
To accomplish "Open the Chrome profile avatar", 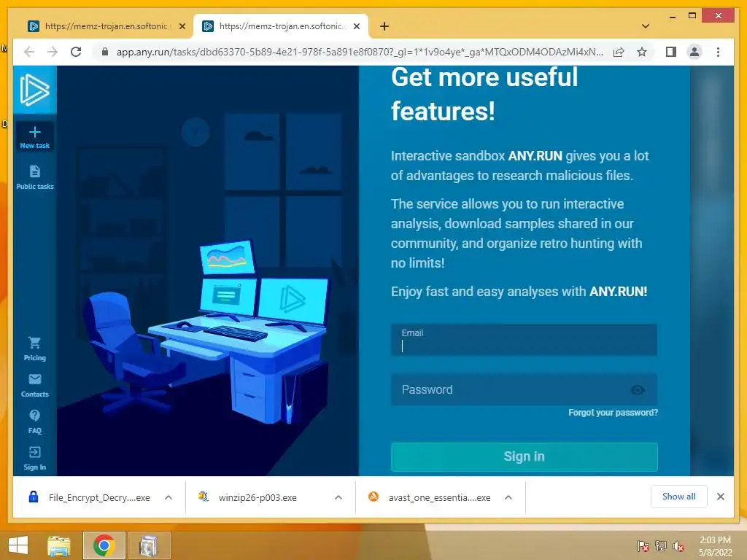I will (x=694, y=52).
